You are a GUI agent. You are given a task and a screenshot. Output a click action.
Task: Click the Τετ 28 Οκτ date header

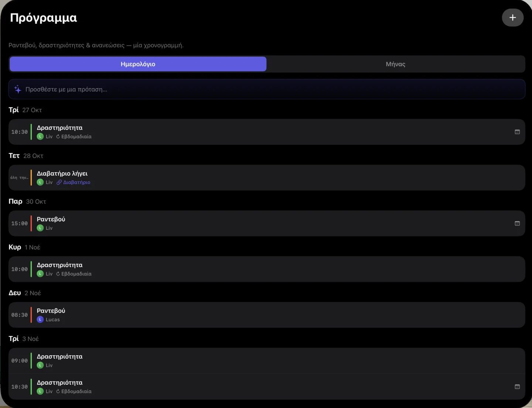26,156
